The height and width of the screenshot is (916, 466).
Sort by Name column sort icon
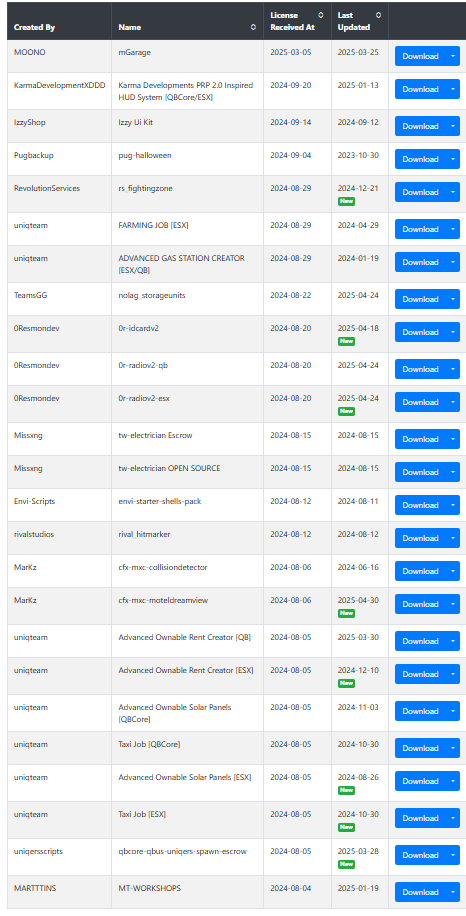pyautogui.click(x=253, y=27)
